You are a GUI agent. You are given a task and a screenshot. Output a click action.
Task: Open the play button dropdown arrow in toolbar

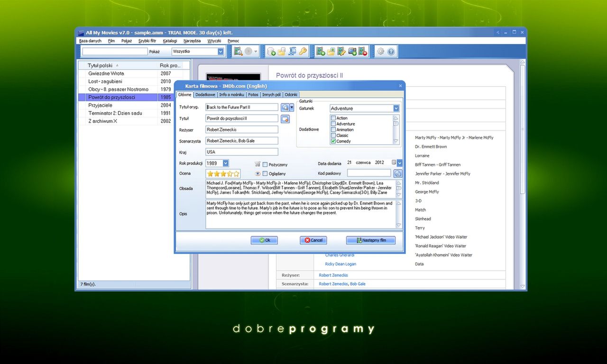click(256, 51)
